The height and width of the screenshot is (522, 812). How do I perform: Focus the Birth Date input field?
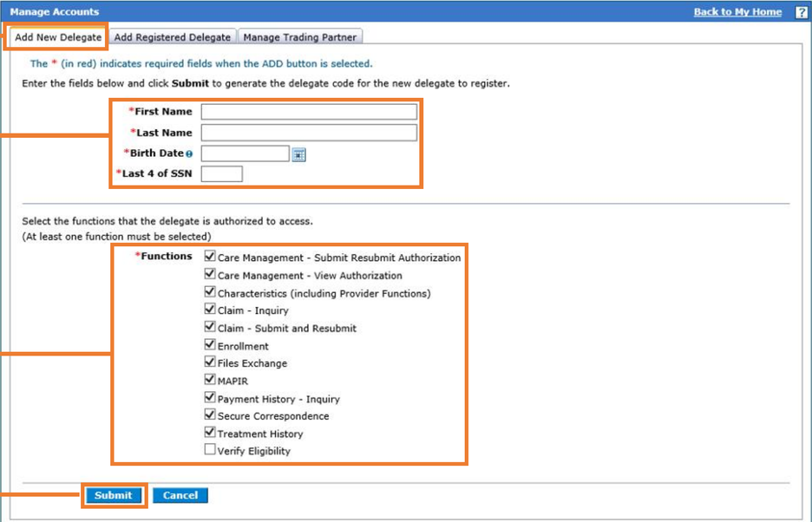246,153
